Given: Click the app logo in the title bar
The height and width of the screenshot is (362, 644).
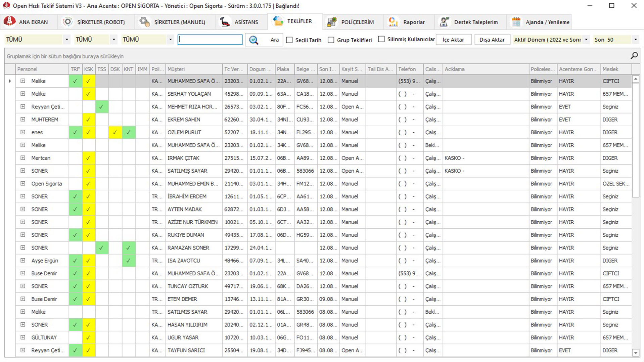Looking at the screenshot, I should [x=6, y=5].
